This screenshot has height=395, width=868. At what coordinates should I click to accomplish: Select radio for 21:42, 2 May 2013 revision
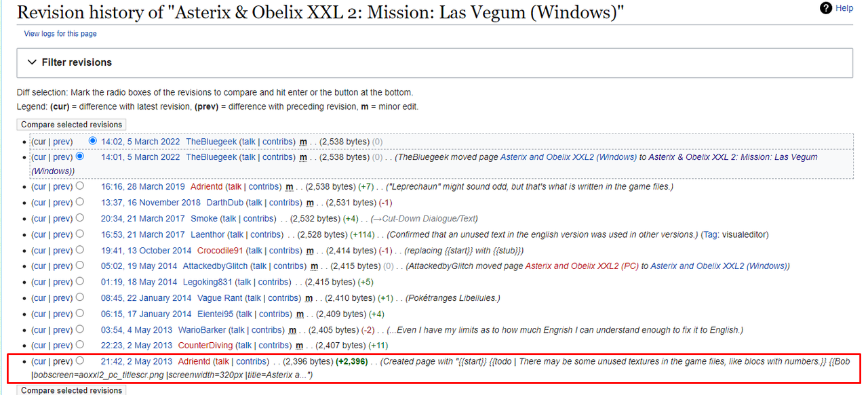pos(80,361)
